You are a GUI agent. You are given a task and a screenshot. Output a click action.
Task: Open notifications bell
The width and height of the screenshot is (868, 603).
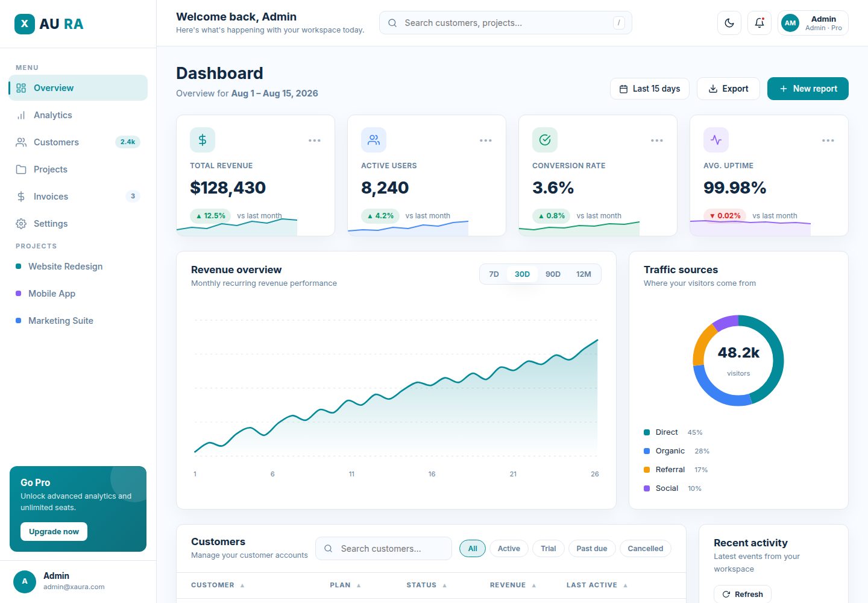point(759,23)
